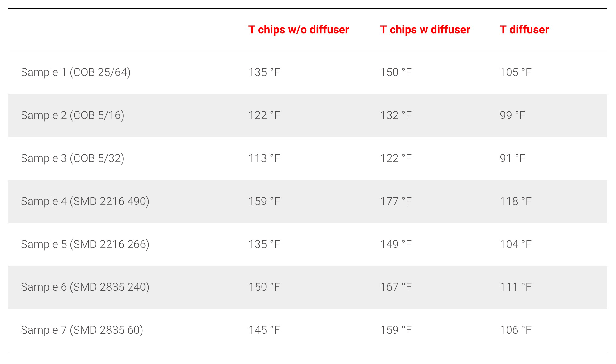The image size is (616, 364).
Task: Click the Sample 5 (SMD 2216 266) label
Action: tap(85, 244)
